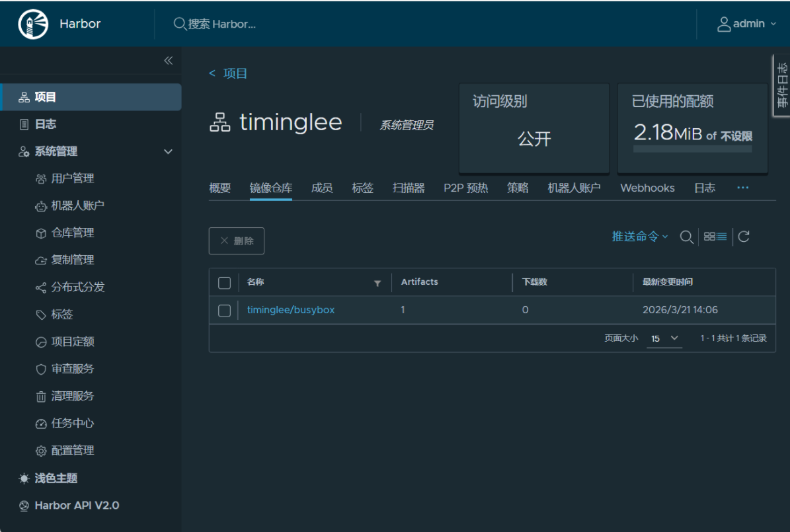Sort by the 最新变更时间 column header

(667, 282)
